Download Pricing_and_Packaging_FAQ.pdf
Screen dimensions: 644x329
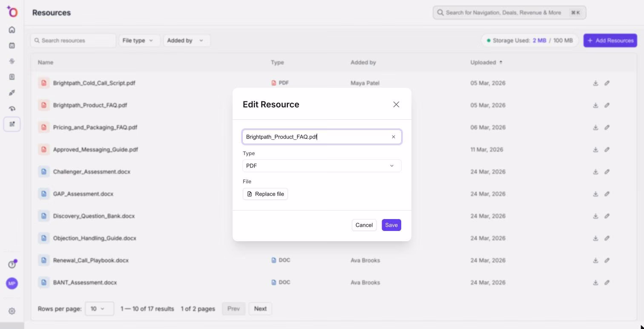pos(595,127)
